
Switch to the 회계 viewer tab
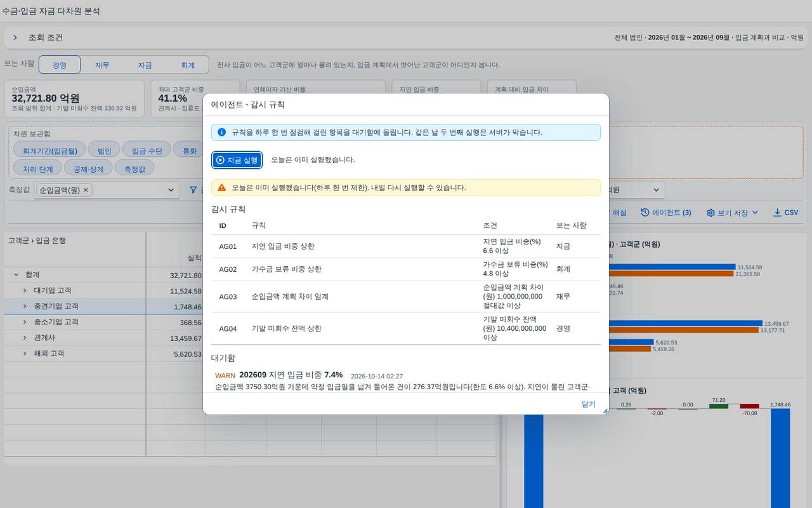pyautogui.click(x=188, y=65)
